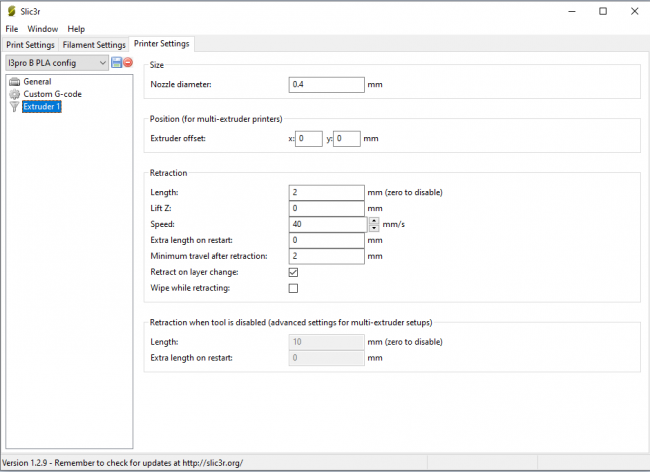Image resolution: width=650 pixels, height=472 pixels.
Task: Switch to the Filament Settings tab
Action: 94,45
